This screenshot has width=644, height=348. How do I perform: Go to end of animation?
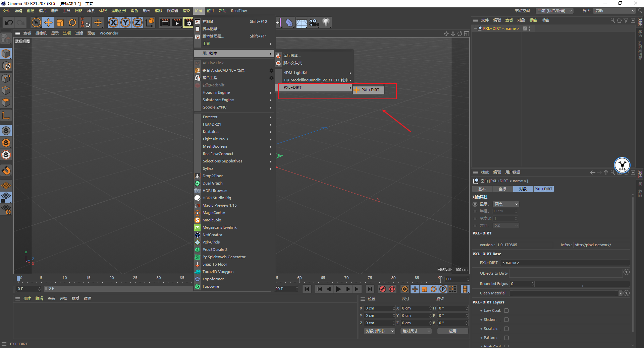click(x=370, y=289)
